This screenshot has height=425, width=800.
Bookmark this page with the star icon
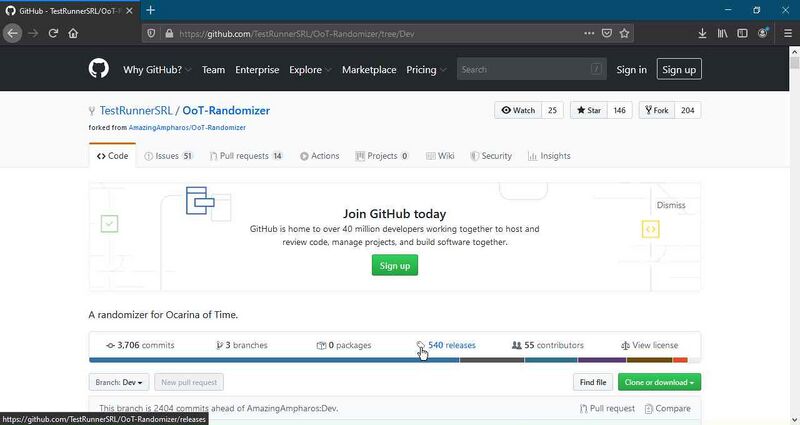coord(625,33)
